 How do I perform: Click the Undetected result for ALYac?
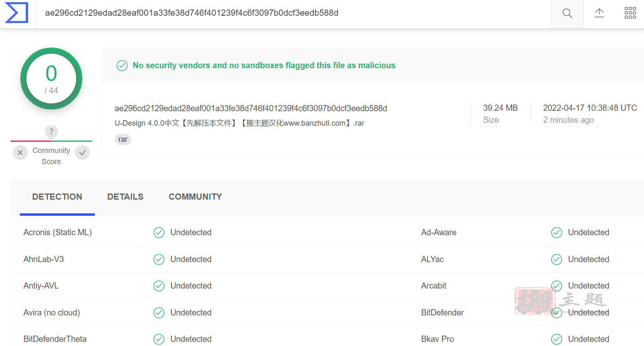pos(589,259)
